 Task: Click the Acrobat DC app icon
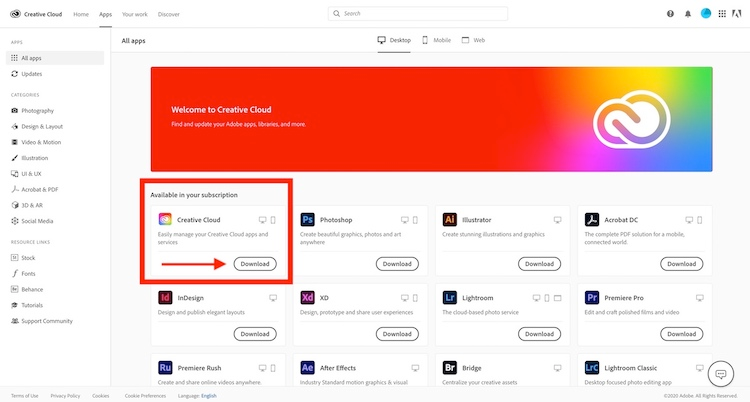592,220
